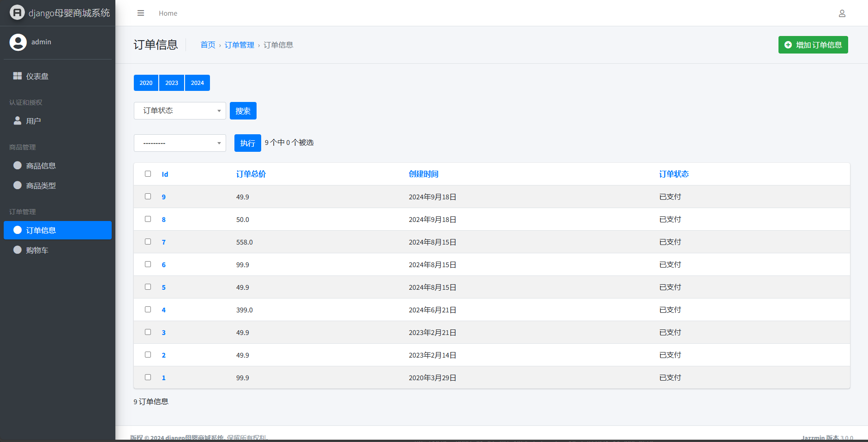
Task: Open order with Id 9
Action: 164,197
